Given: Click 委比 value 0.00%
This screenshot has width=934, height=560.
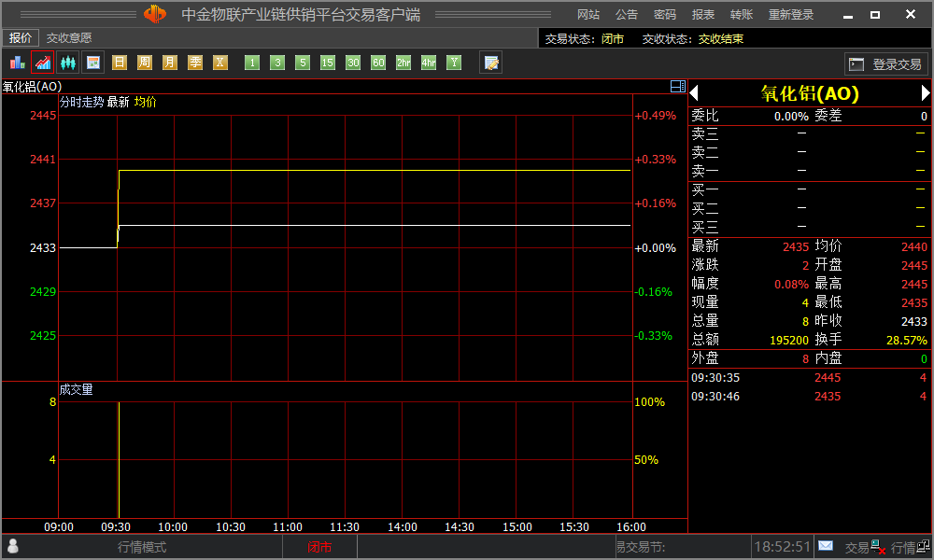Looking at the screenshot, I should tap(791, 116).
